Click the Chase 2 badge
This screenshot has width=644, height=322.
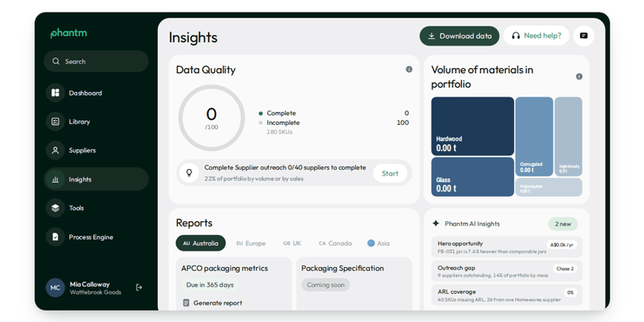point(565,269)
